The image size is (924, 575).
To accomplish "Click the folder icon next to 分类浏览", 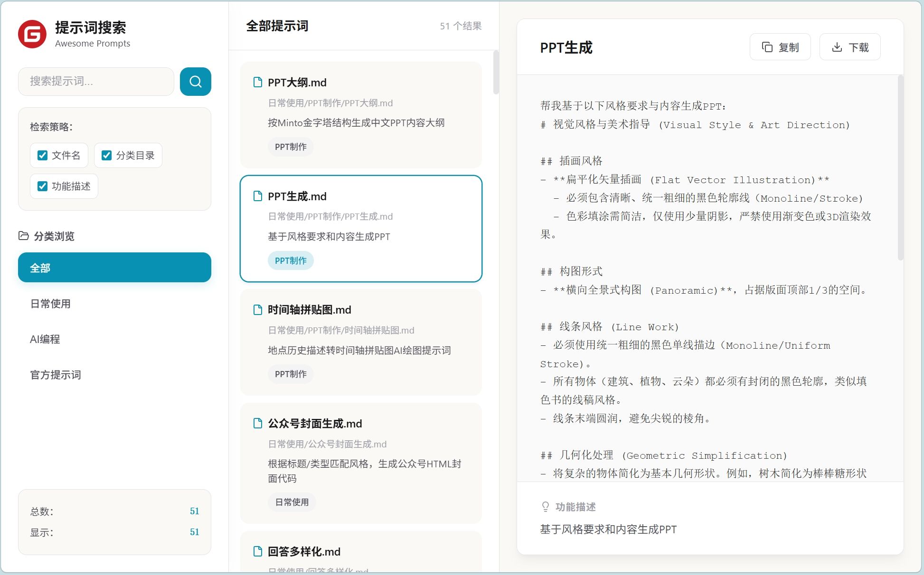I will pos(23,236).
